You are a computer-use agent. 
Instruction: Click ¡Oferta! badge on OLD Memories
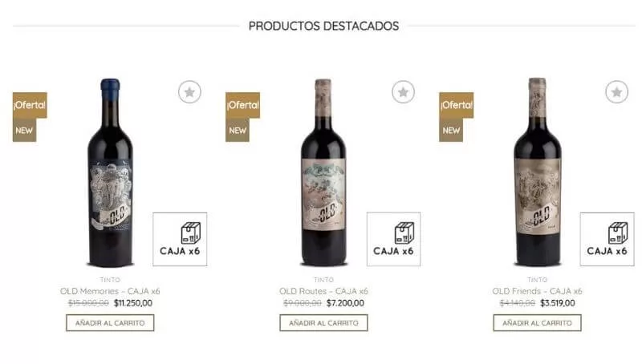click(x=30, y=105)
